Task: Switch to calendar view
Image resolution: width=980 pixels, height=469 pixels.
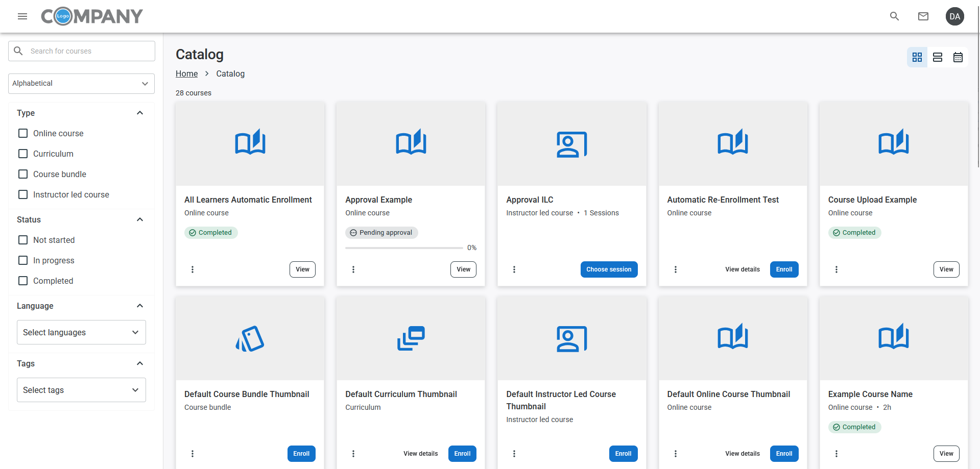Action: 958,57
